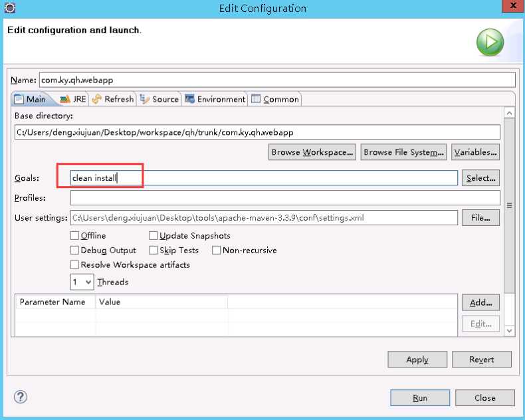525x420 pixels.
Task: Enable Resolve Workspace artifacts
Action: [x=74, y=264]
